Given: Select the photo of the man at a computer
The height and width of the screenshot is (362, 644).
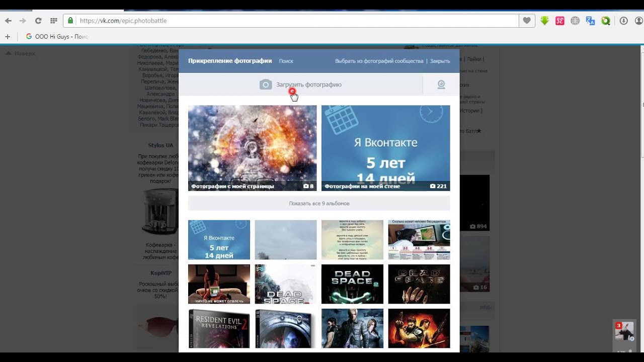Looking at the screenshot, I should pos(419,239).
